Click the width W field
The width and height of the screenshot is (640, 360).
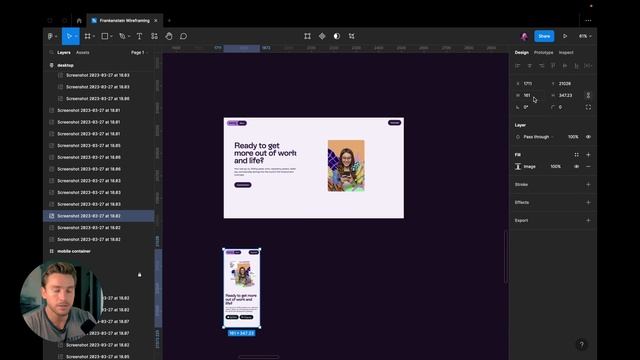(530, 95)
